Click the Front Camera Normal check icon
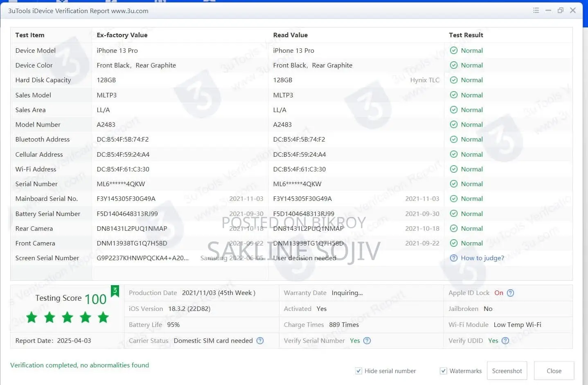Screen dimensions: 588x385 pos(453,243)
